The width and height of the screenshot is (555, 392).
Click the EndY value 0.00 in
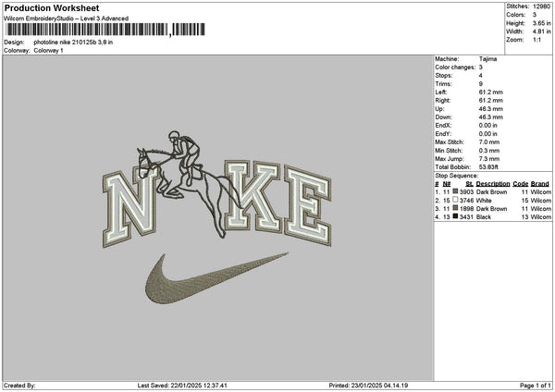click(x=488, y=134)
